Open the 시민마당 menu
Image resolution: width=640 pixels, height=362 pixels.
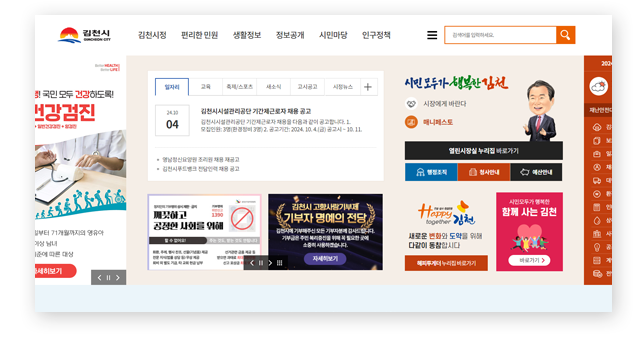333,35
